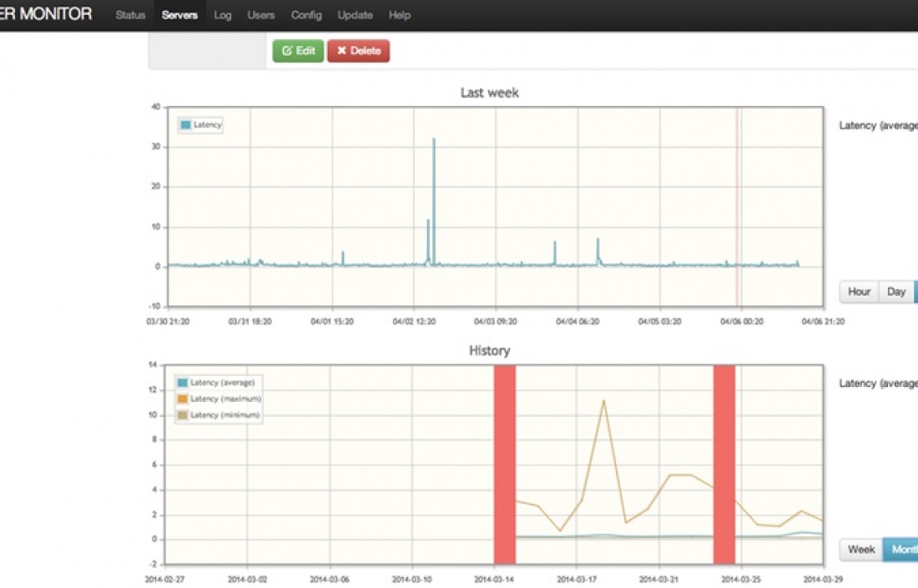This screenshot has width=918, height=588.
Task: Go to the Users section
Action: coord(261,15)
